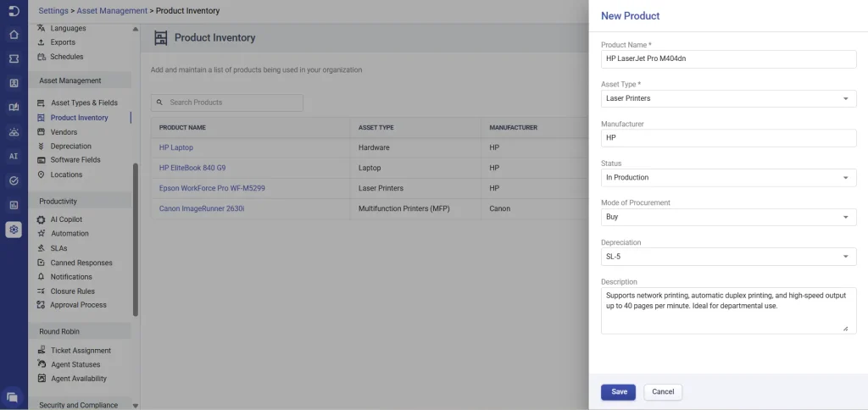Click the PRODUCT NAME column header
Viewport: 868px width, 410px height.
182,128
